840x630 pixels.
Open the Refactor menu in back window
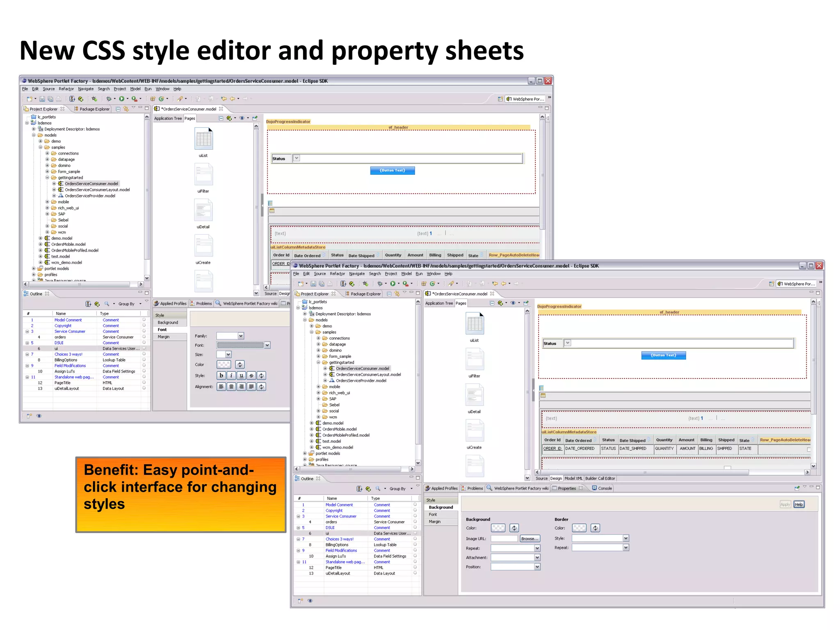(x=66, y=89)
